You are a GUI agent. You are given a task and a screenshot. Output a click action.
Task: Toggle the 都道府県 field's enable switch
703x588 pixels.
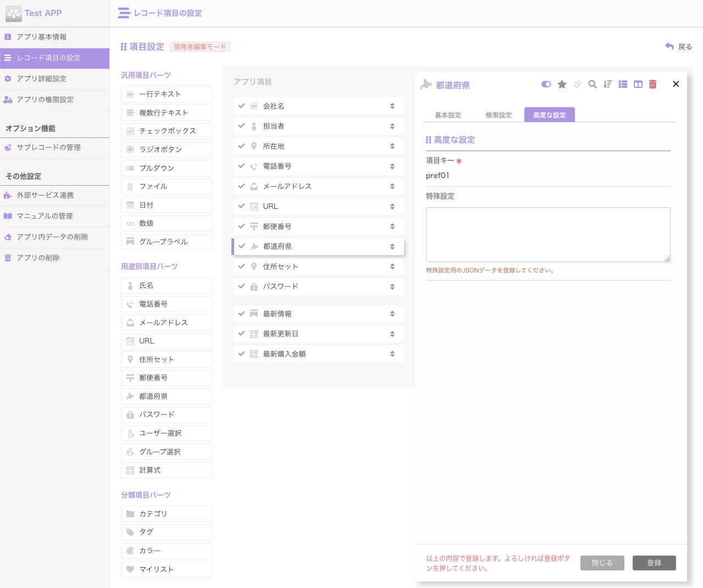(x=546, y=84)
